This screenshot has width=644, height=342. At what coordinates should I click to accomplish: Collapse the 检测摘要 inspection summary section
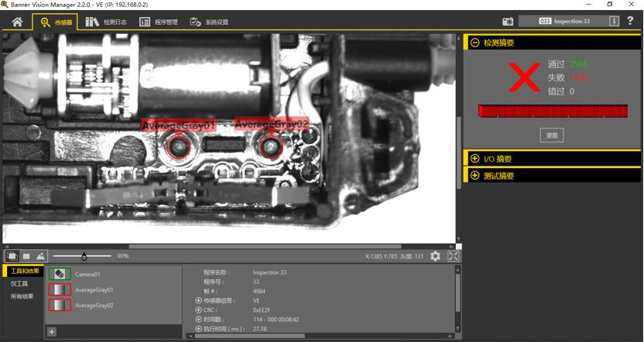pos(474,43)
